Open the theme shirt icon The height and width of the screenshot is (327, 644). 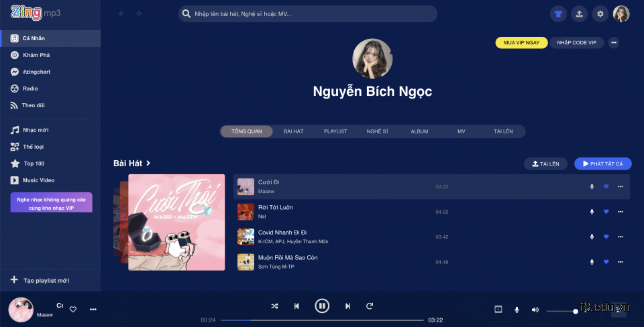coord(558,14)
